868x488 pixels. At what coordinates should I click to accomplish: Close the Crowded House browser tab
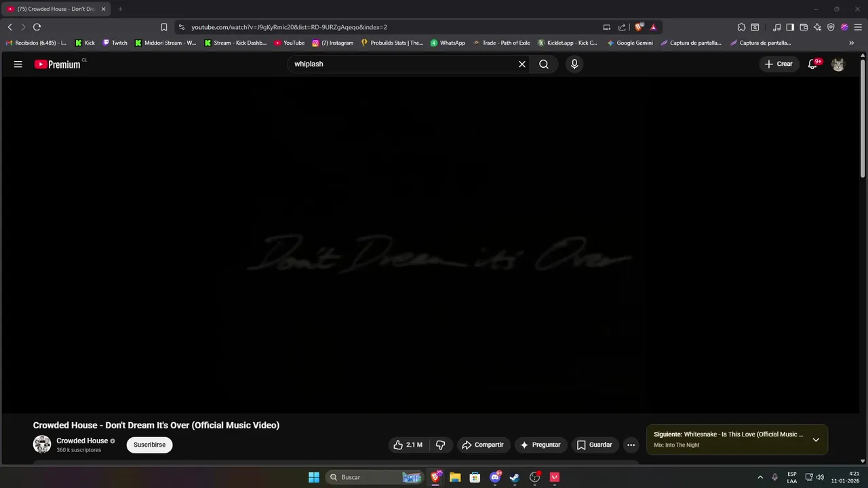pyautogui.click(x=103, y=9)
